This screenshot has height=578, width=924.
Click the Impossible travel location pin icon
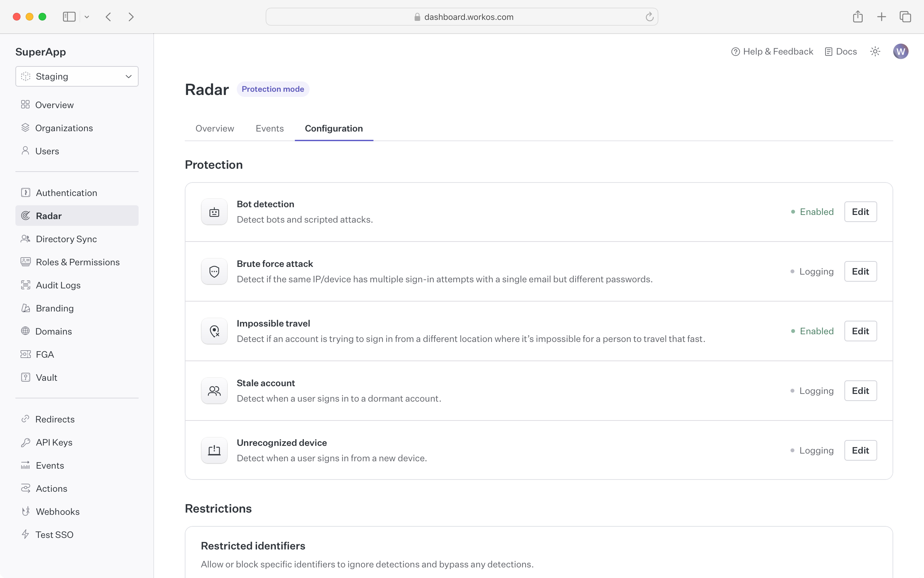pos(214,331)
